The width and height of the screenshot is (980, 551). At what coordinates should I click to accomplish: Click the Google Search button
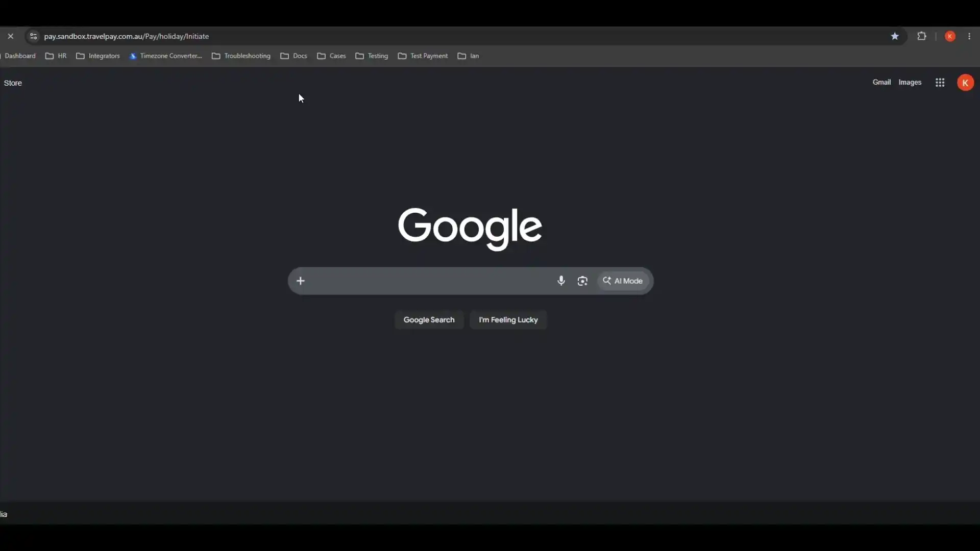[x=429, y=320]
